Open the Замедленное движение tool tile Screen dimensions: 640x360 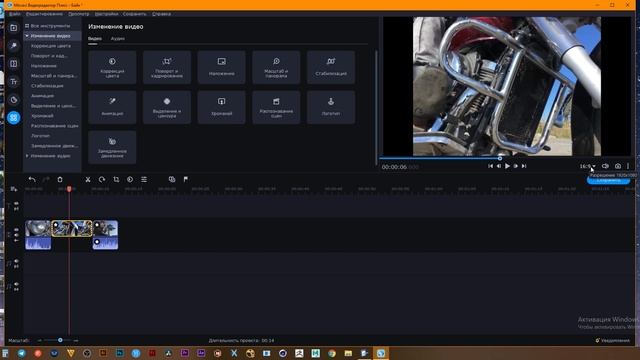tap(112, 147)
